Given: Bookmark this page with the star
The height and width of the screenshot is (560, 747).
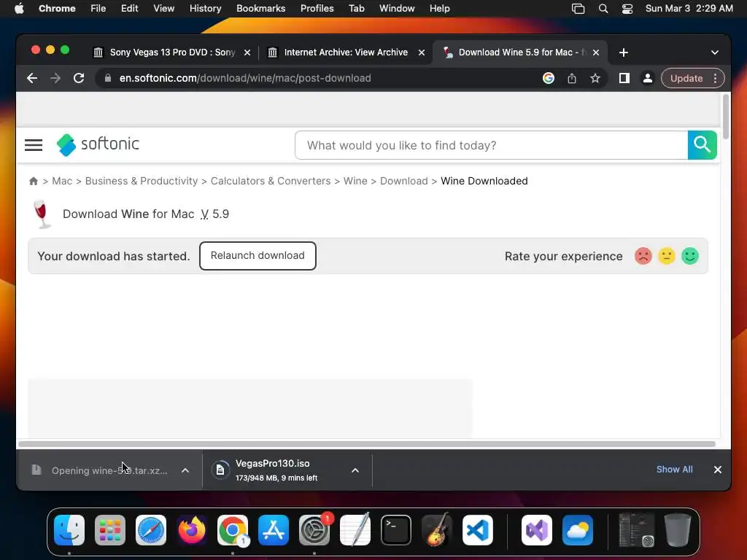Looking at the screenshot, I should pos(595,78).
